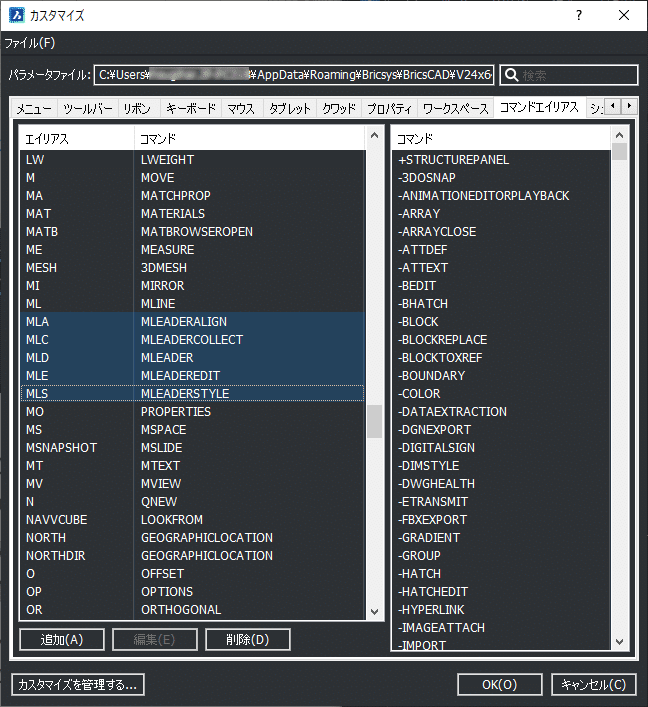648x707 pixels.
Task: Switch to the プロパティ tab
Action: (x=390, y=109)
